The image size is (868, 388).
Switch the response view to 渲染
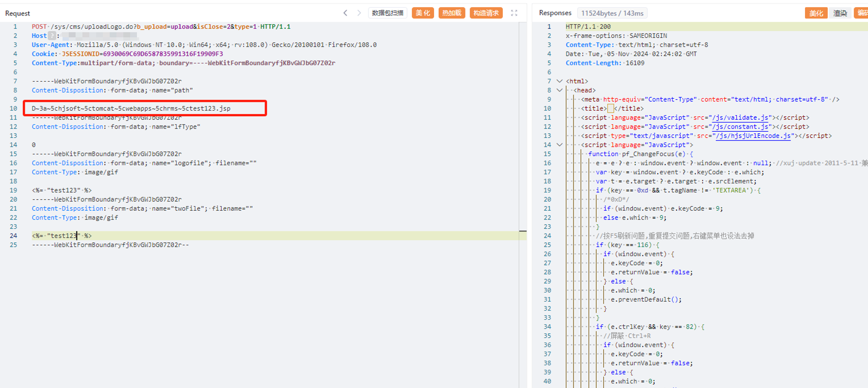(x=840, y=13)
